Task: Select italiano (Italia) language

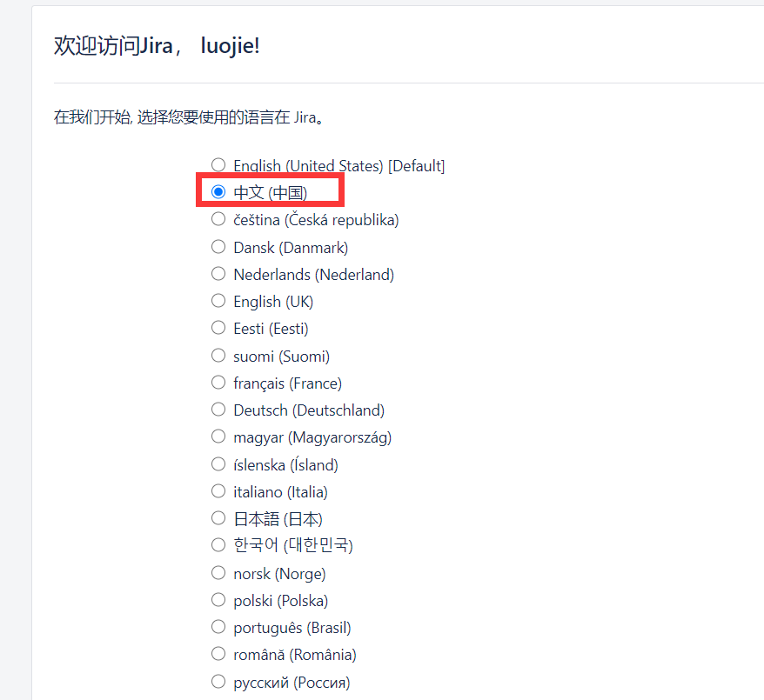Action: click(x=218, y=491)
